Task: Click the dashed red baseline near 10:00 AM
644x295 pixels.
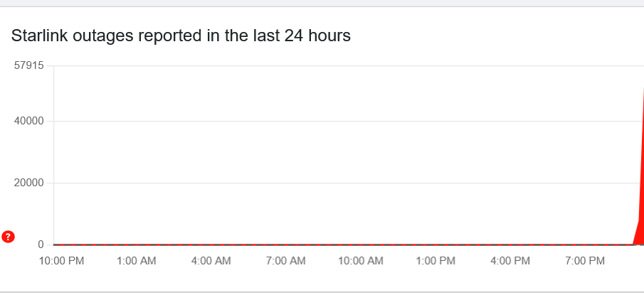Action: pos(361,245)
